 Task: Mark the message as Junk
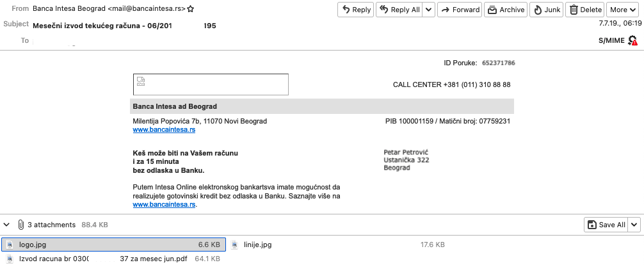pyautogui.click(x=546, y=10)
